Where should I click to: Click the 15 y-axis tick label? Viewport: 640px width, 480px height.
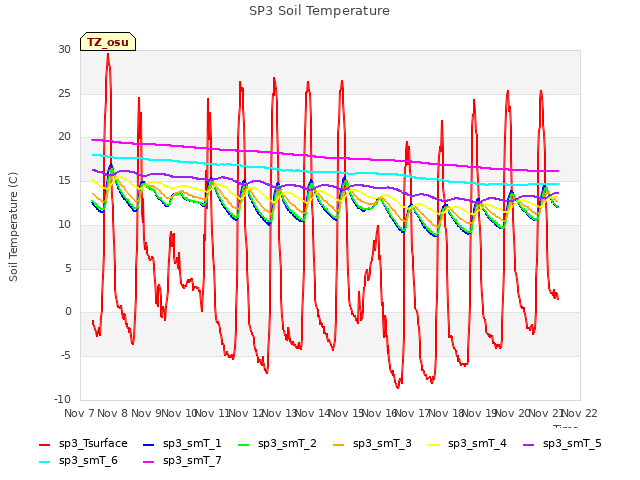(x=64, y=181)
